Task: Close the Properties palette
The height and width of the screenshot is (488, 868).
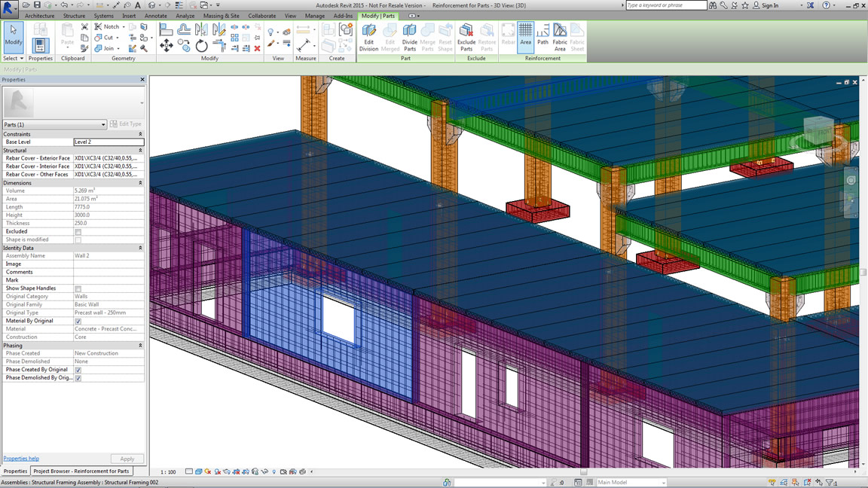Action: 142,80
